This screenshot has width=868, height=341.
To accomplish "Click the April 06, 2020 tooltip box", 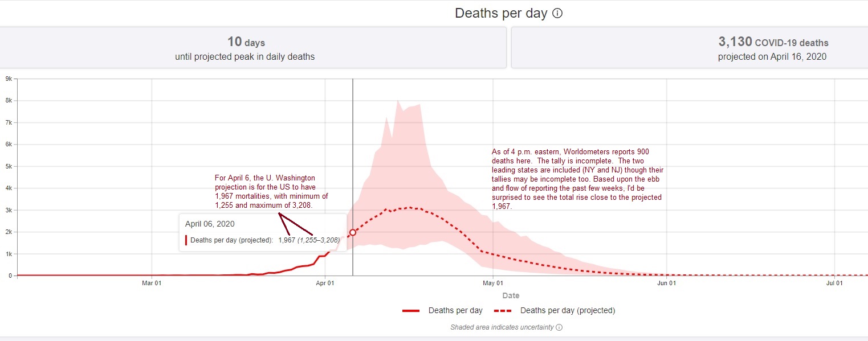I will pyautogui.click(x=263, y=232).
